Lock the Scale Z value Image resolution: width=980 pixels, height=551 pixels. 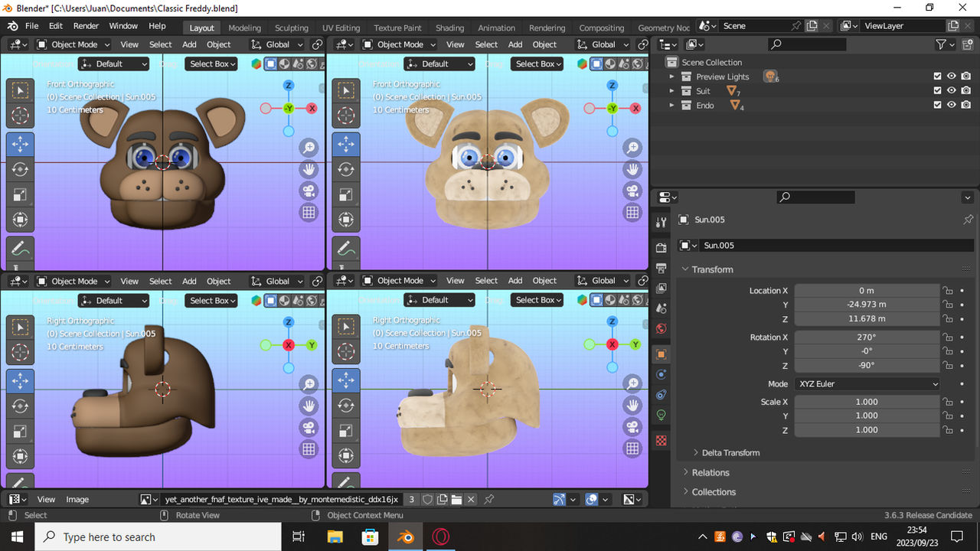pos(948,430)
